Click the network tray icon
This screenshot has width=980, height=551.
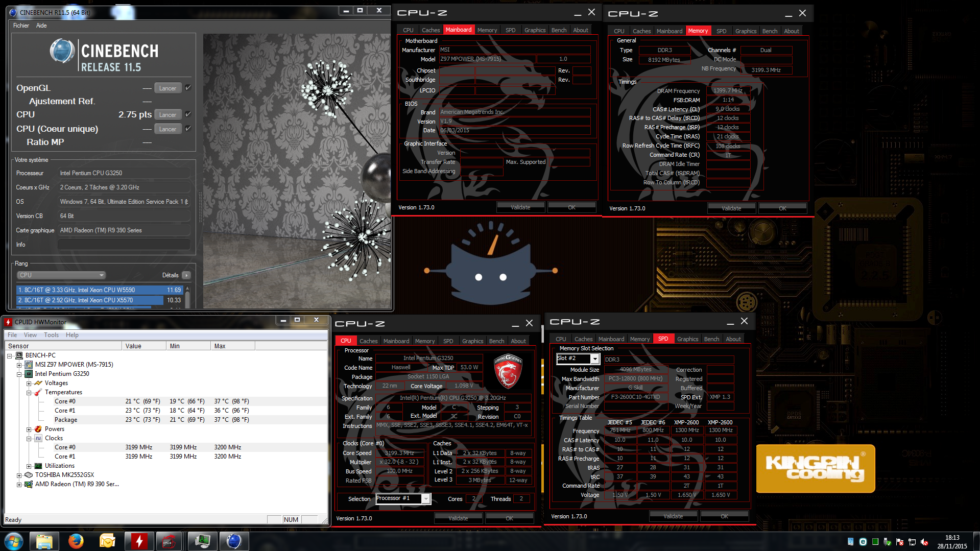912,542
